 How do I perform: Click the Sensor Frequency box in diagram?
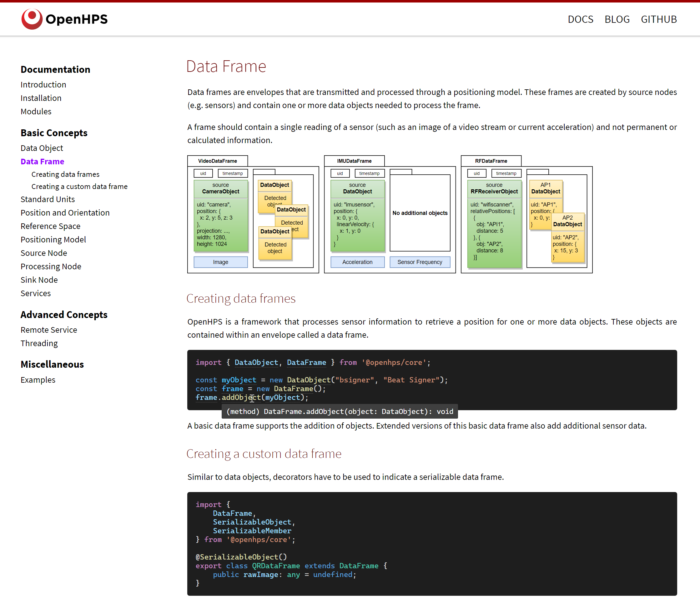coord(420,262)
